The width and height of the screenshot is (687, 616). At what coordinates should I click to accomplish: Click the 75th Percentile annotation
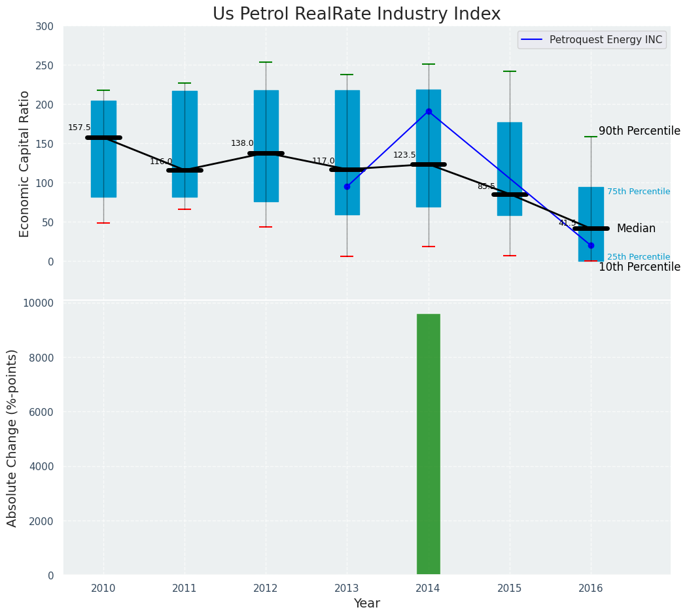(x=638, y=192)
